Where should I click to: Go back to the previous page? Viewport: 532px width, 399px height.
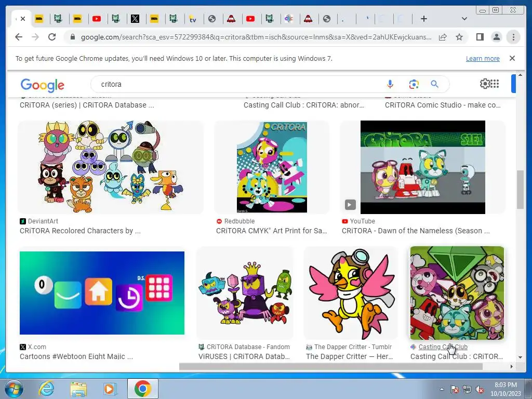[19, 37]
